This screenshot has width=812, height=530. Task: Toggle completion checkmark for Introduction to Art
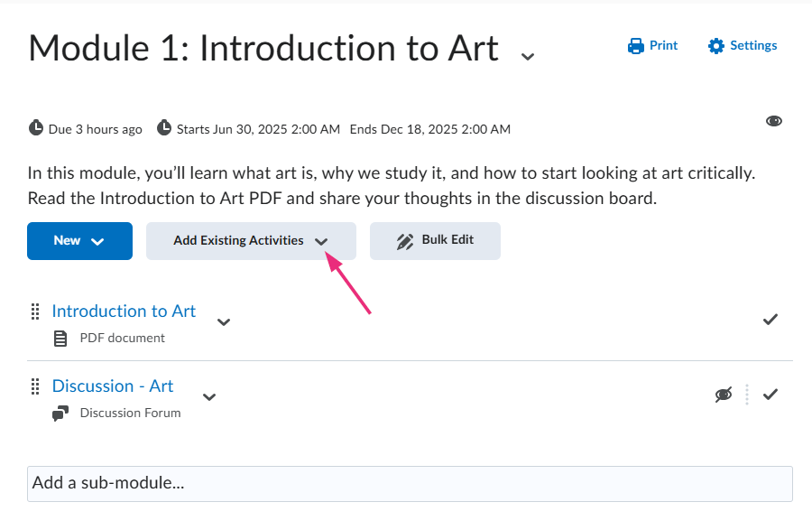pyautogui.click(x=770, y=319)
